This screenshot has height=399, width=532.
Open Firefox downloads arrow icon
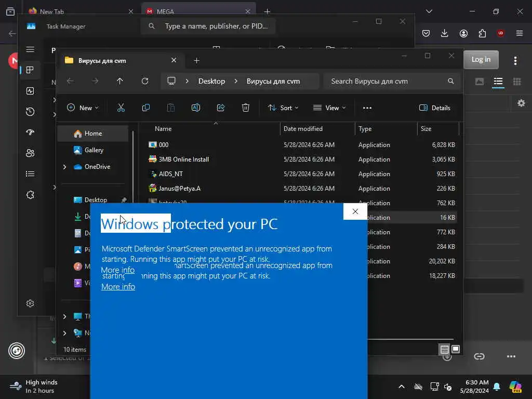pos(445,33)
